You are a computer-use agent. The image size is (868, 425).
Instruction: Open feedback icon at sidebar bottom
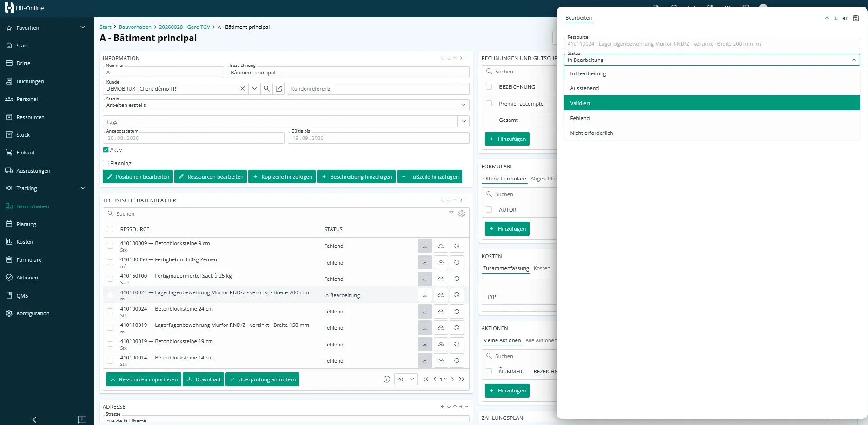tap(82, 419)
